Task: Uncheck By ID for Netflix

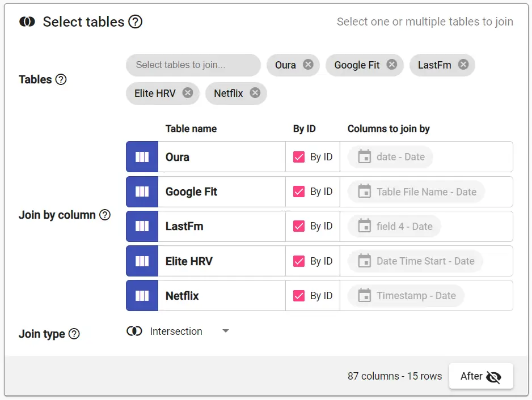Action: pyautogui.click(x=299, y=296)
